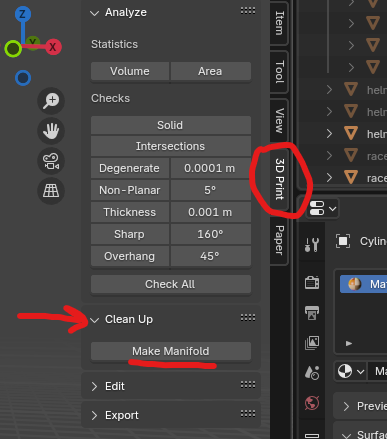
Task: Expand the highlighted helm row in the outliner
Action: [x=329, y=134]
